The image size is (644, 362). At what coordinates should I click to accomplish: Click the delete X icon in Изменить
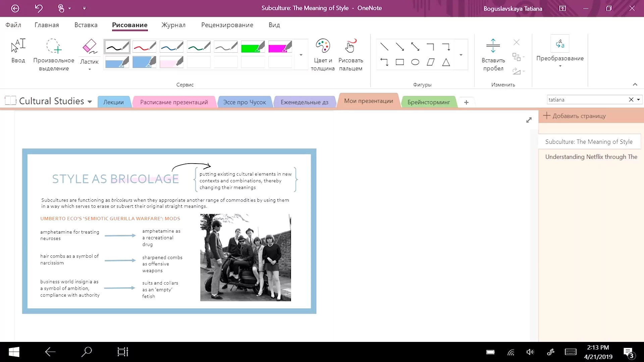click(517, 42)
